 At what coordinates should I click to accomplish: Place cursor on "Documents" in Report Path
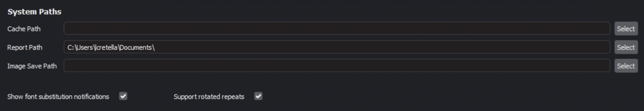[136, 47]
